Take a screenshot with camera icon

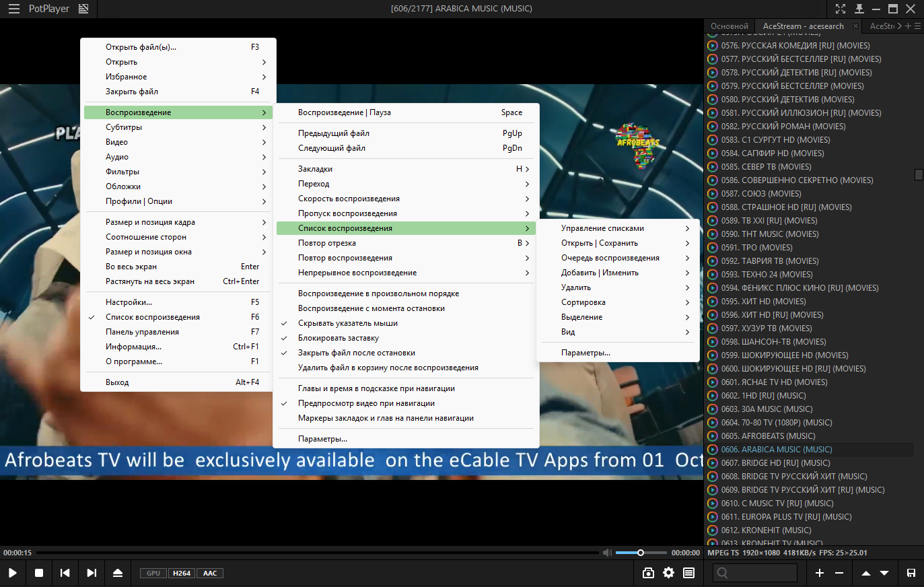(648, 573)
